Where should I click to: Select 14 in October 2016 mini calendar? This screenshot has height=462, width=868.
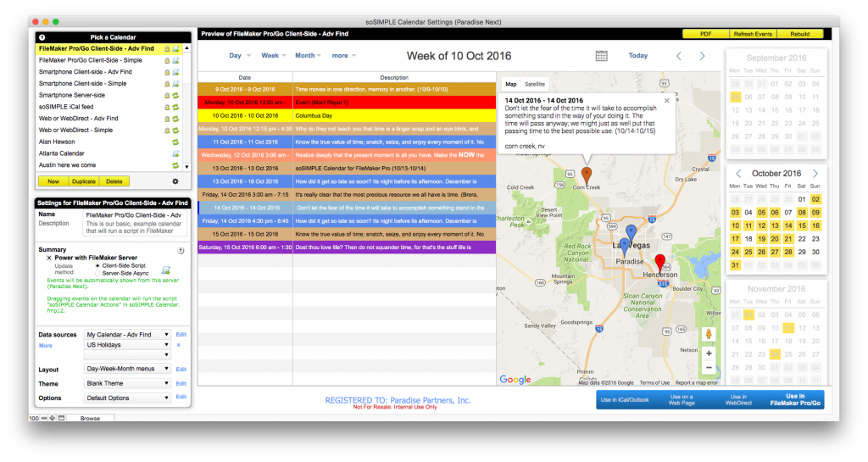coord(788,225)
